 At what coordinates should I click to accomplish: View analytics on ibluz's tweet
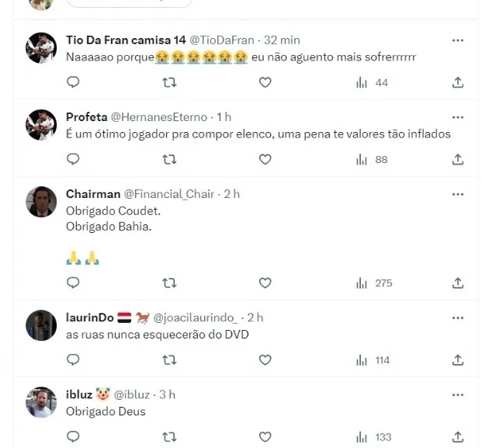373,437
